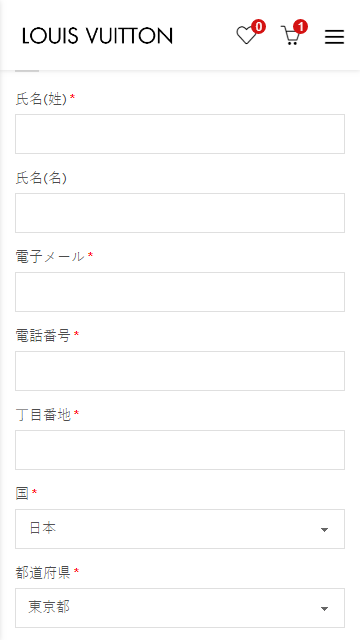Click the Louis Vuitton logo
The width and height of the screenshot is (360, 640).
point(98,36)
